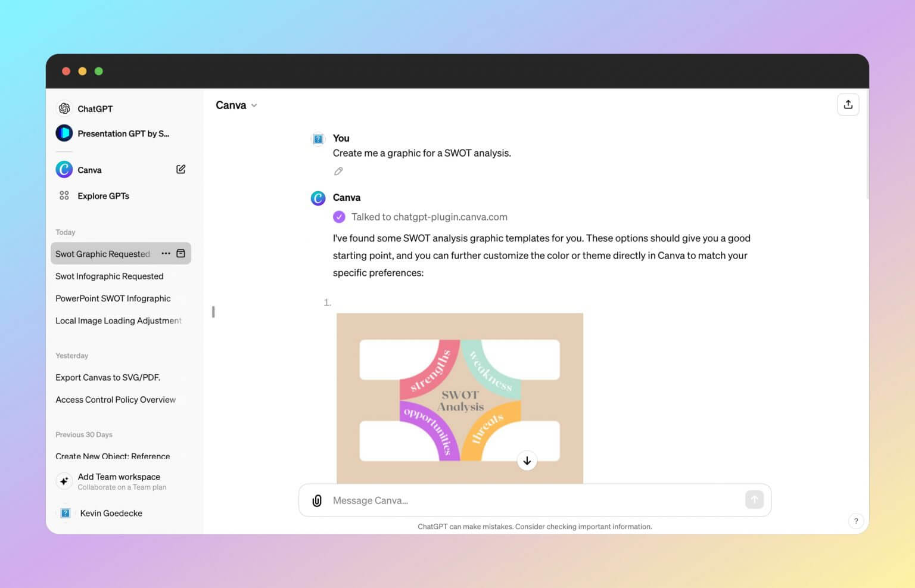
Task: Open the Kevin Goedecke account menu
Action: pyautogui.click(x=110, y=513)
